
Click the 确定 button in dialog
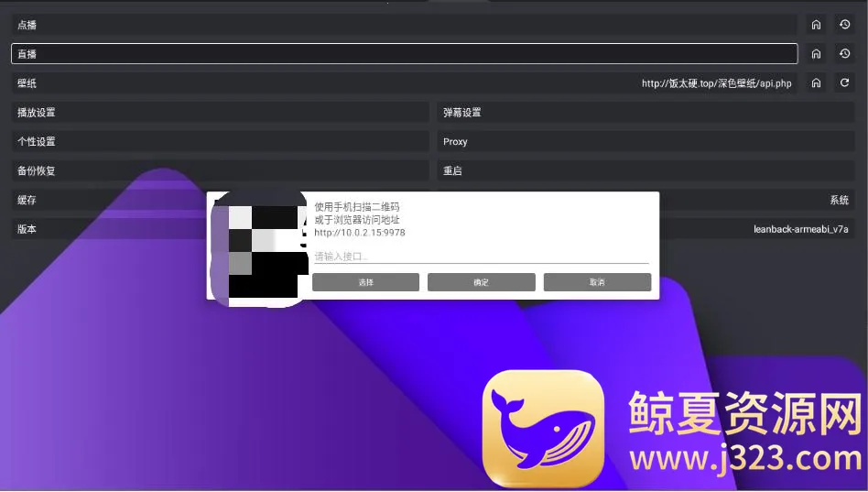482,282
